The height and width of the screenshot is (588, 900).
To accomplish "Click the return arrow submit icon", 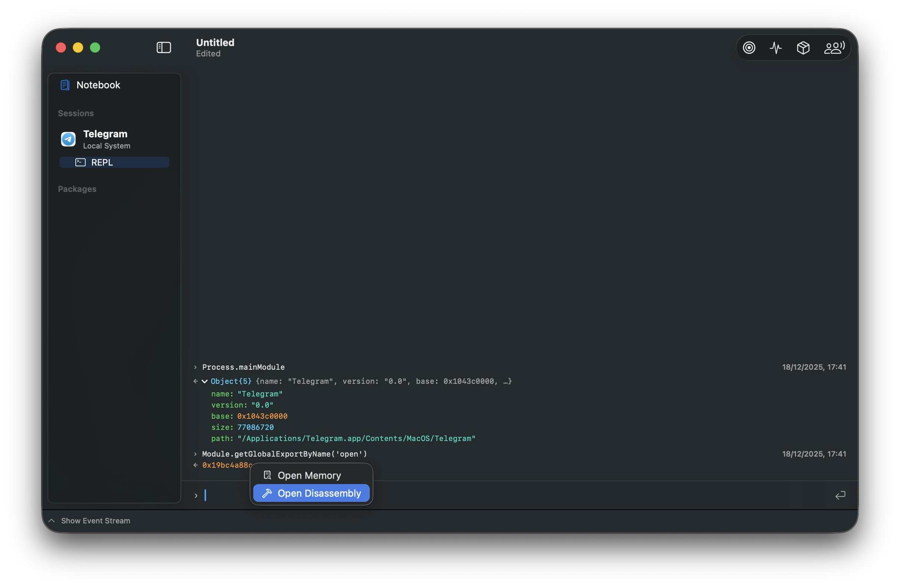I will point(840,495).
